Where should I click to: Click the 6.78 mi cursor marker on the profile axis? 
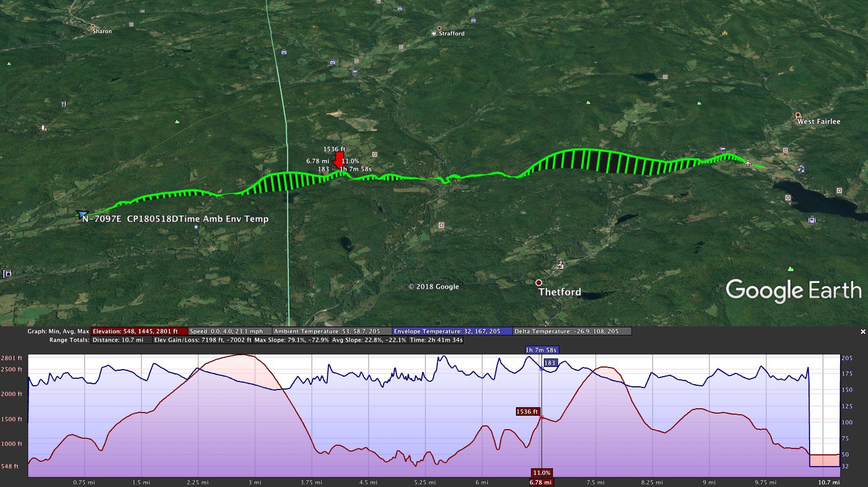540,482
